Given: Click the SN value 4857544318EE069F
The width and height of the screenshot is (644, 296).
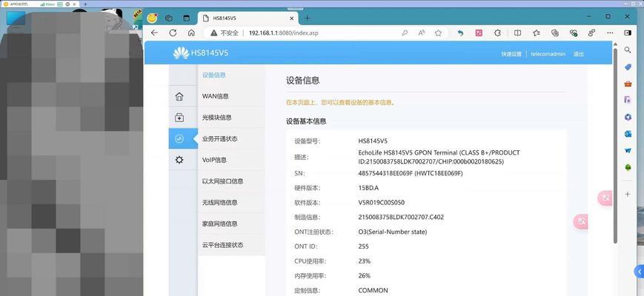Looking at the screenshot, I should 385,173.
